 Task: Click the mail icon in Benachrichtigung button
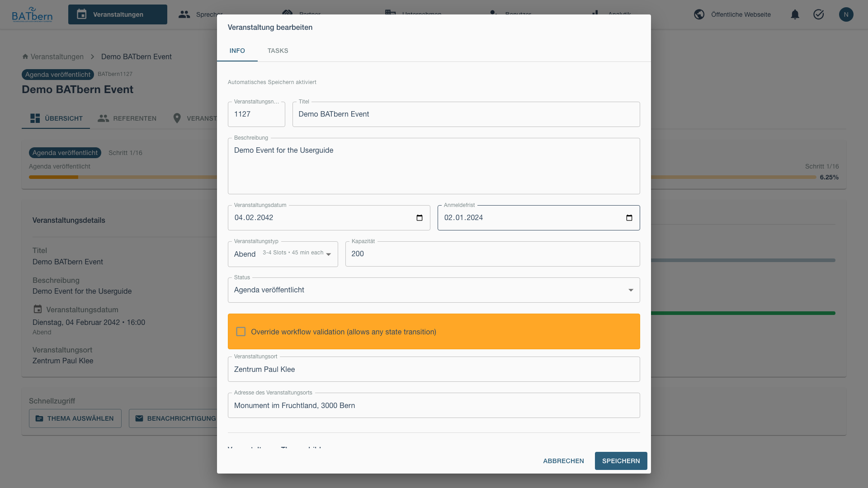pyautogui.click(x=139, y=418)
